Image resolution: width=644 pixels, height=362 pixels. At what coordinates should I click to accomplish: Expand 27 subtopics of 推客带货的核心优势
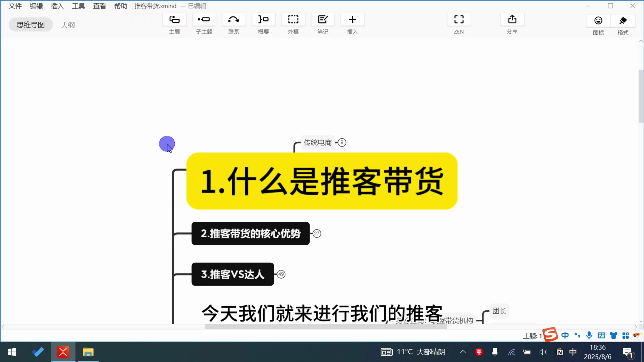pos(317,233)
